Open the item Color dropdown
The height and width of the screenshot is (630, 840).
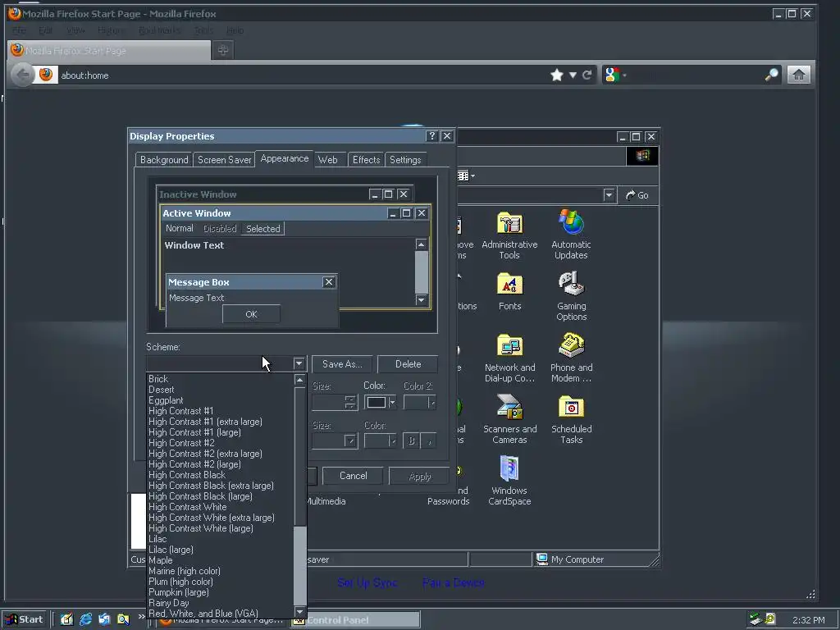coord(393,402)
